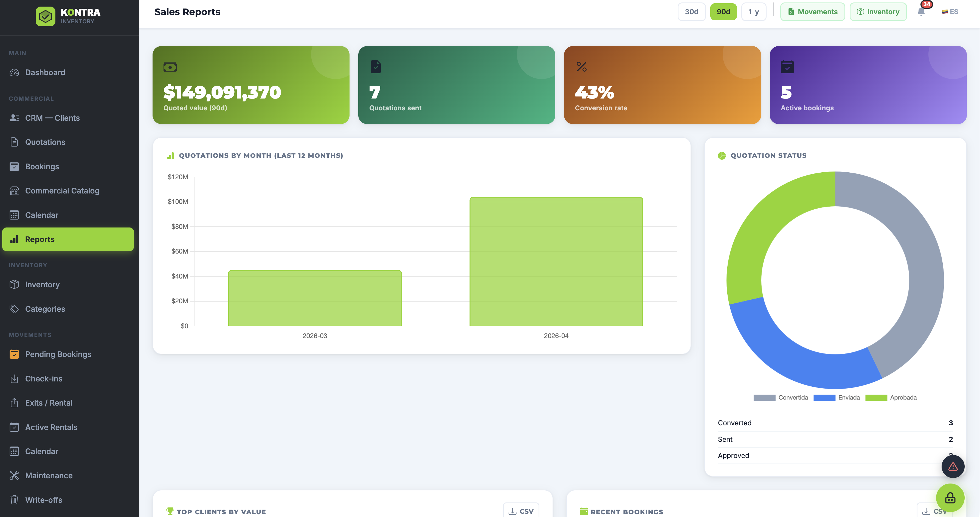
Task: Click the Kontra Inventory logo icon
Action: (x=45, y=16)
